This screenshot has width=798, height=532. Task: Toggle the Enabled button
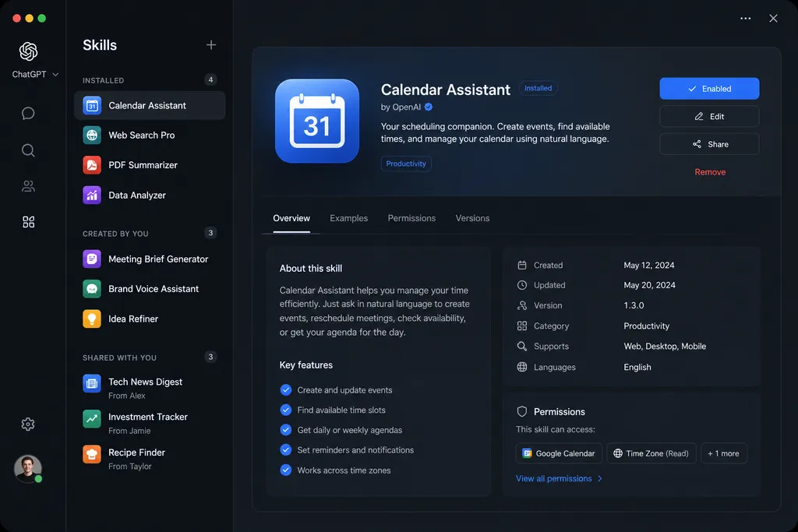point(709,89)
